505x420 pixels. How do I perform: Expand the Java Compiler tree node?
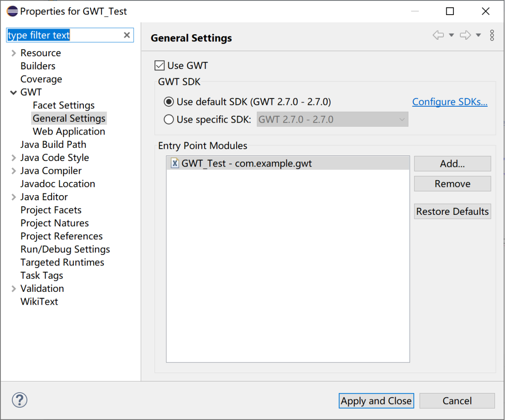(14, 171)
